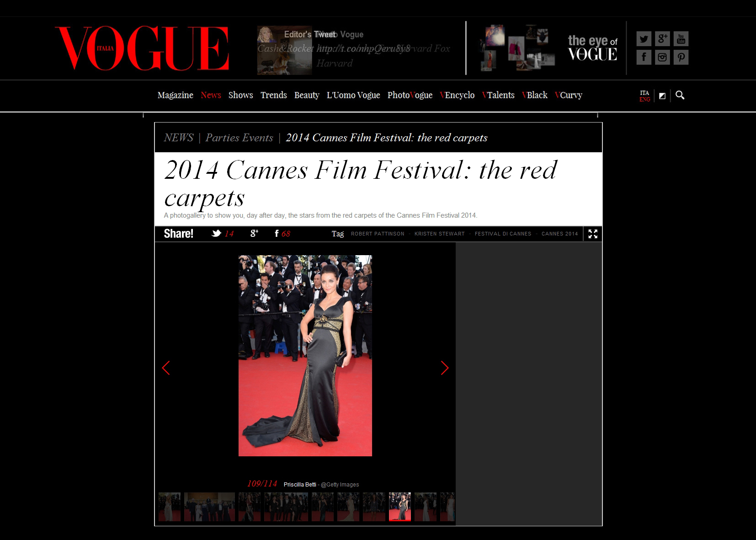The height and width of the screenshot is (540, 756).
Task: Switch language to ENG
Action: click(x=644, y=99)
